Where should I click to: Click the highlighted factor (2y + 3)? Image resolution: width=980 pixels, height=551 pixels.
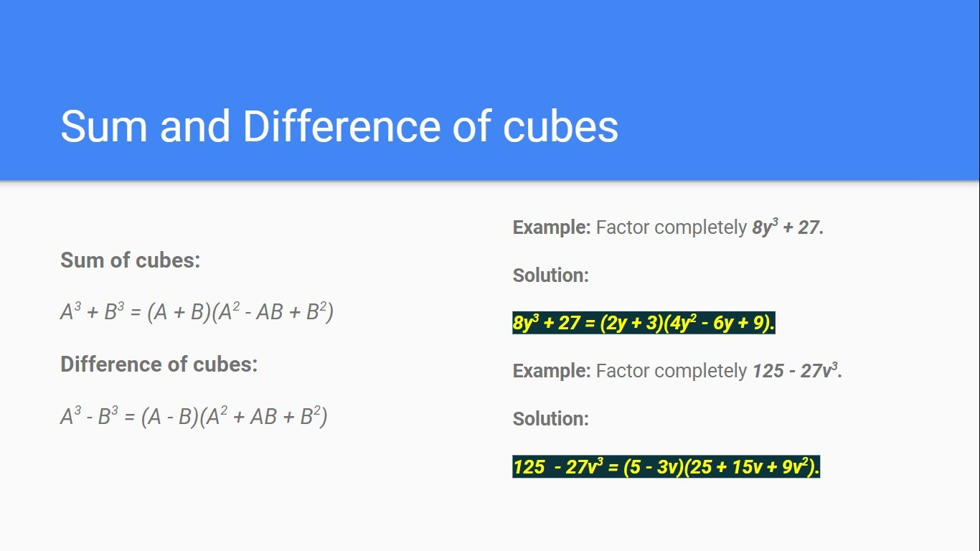click(623, 324)
